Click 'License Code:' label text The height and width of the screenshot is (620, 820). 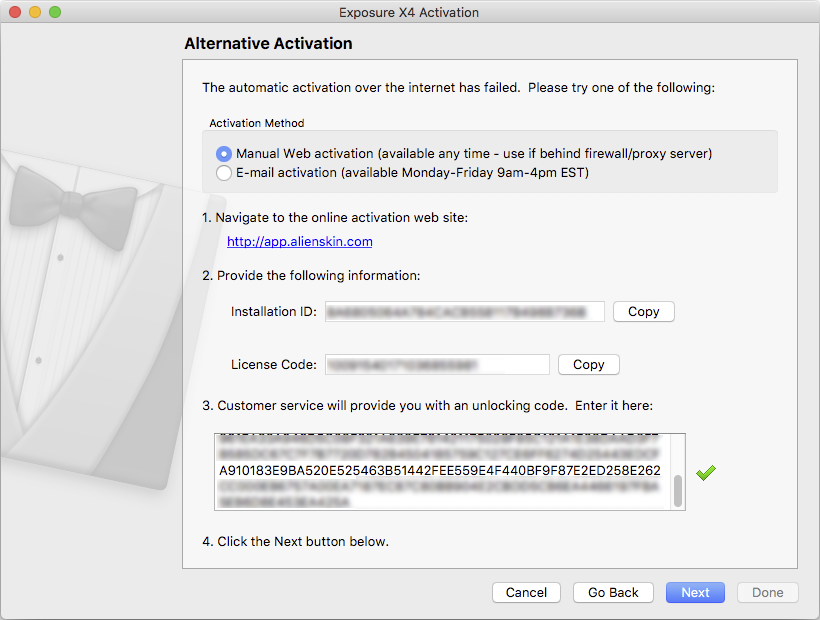coord(274,364)
